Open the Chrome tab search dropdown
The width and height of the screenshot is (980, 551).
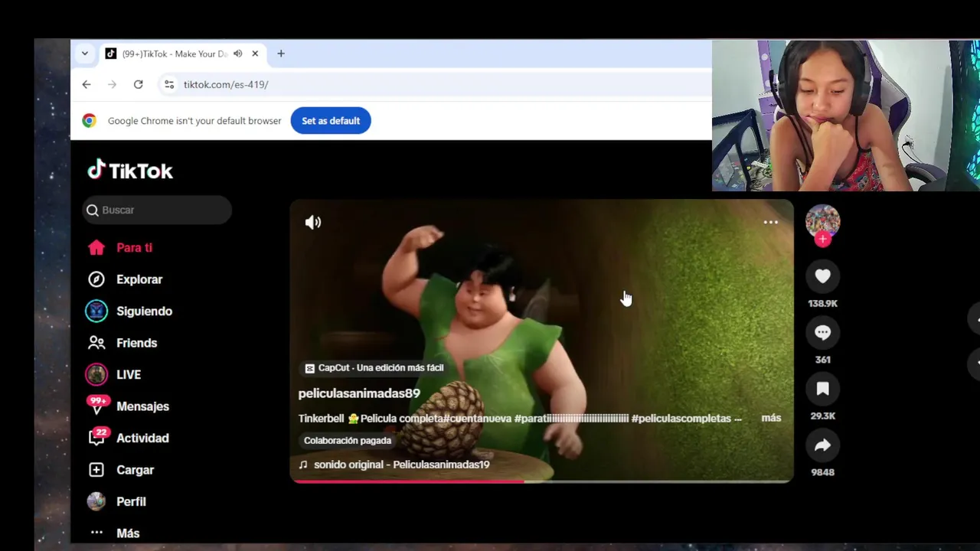coord(85,54)
